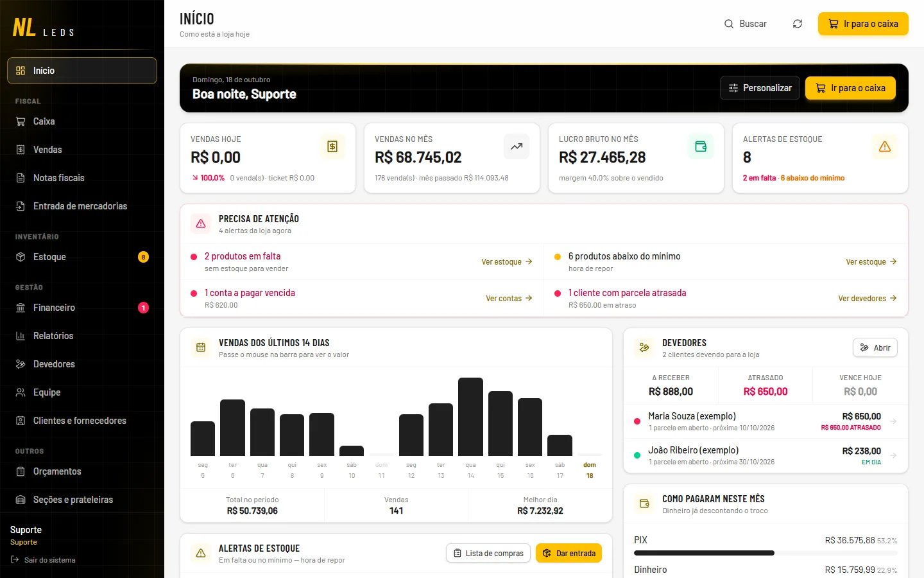924x578 pixels.
Task: Click the Vendas Hoje receipt icon
Action: [332, 146]
